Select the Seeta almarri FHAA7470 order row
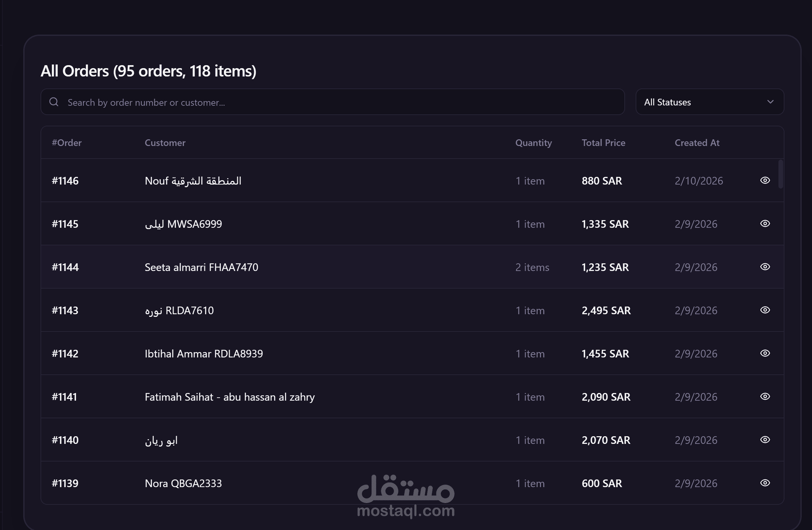 click(201, 267)
